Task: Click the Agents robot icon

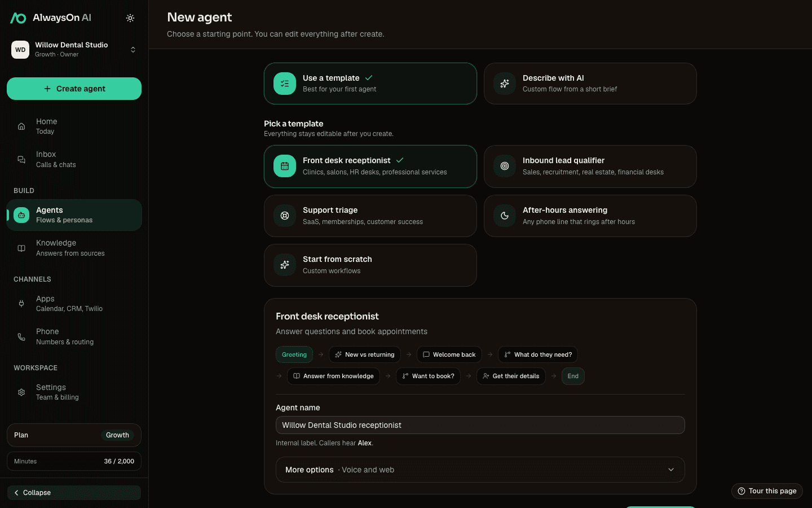Action: pyautogui.click(x=21, y=215)
